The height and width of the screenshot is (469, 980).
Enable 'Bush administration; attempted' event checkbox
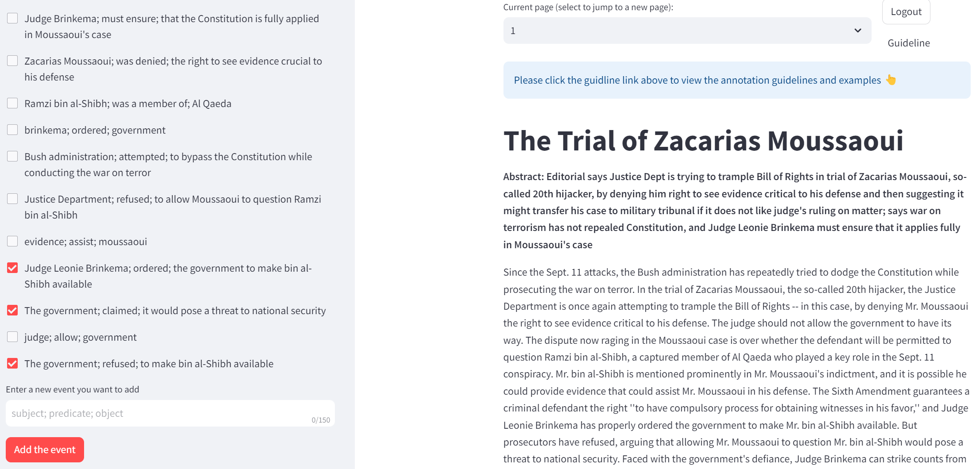click(12, 157)
